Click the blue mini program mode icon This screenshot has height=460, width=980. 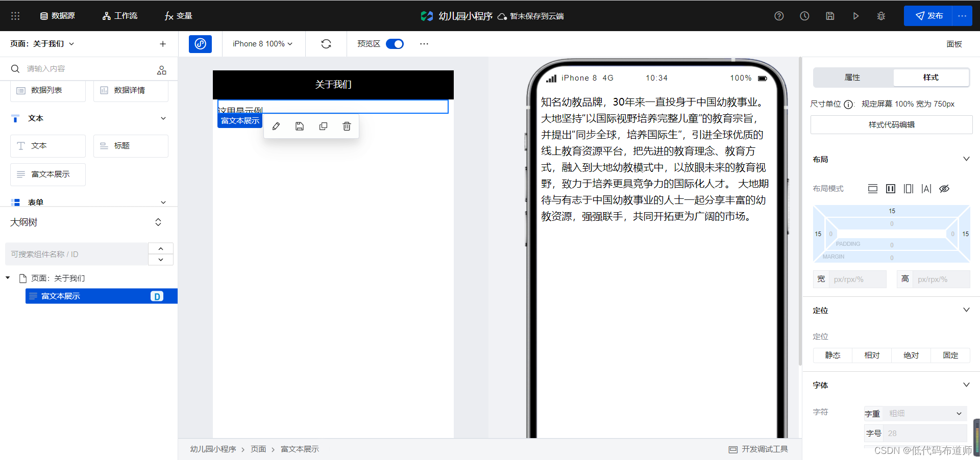point(200,44)
